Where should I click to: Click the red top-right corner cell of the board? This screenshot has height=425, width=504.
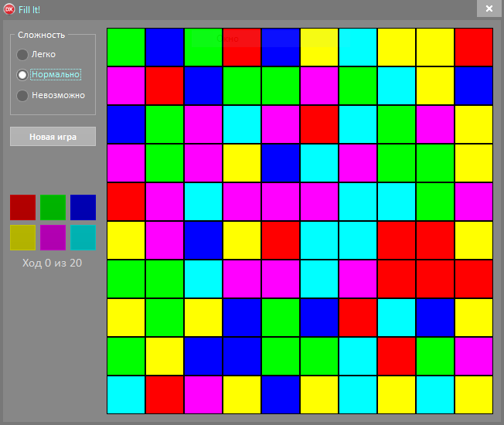474,47
